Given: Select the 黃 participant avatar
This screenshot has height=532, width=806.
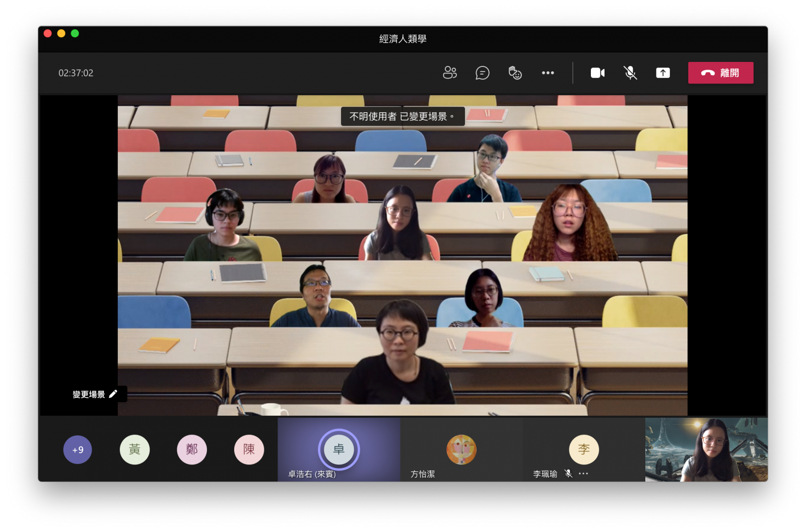Looking at the screenshot, I should point(135,449).
